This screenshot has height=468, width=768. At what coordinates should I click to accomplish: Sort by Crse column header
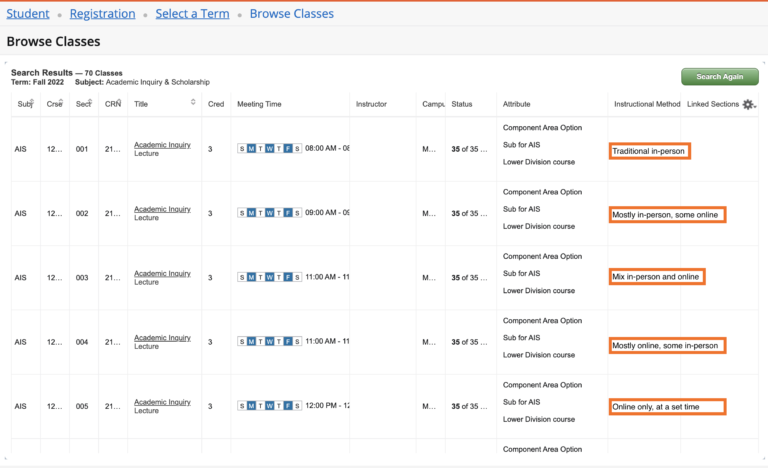click(54, 104)
